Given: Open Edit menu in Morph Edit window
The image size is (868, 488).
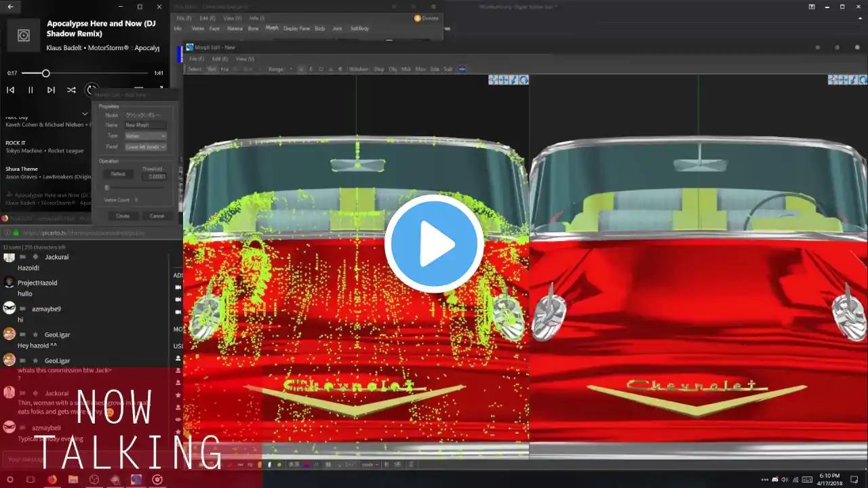Looking at the screenshot, I should pyautogui.click(x=220, y=59).
